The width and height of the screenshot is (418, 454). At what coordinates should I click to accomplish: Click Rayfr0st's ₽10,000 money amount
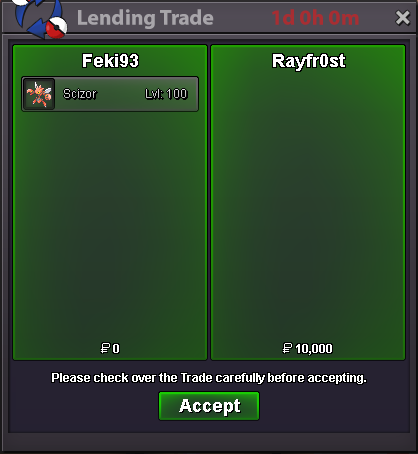307,349
